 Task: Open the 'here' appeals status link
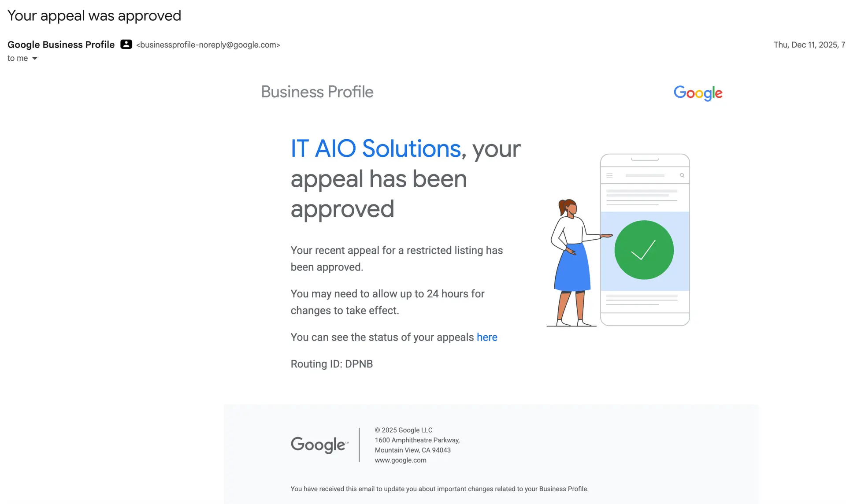point(487,337)
